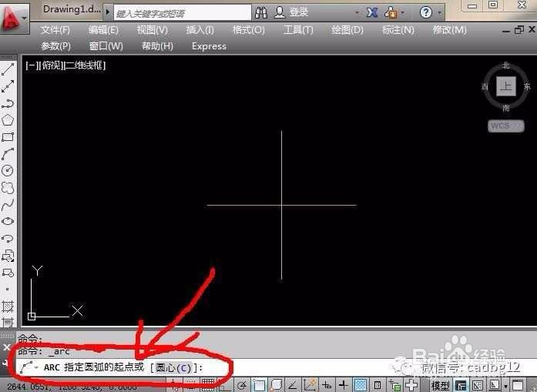Toggle Quick Properties status button
This screenshot has width=537, height=392.
pos(377,386)
